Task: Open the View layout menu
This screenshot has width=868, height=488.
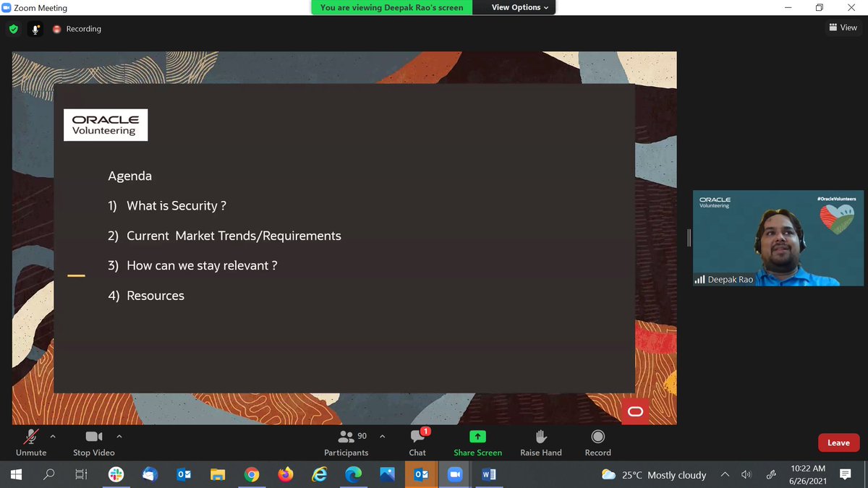Action: pos(843,27)
